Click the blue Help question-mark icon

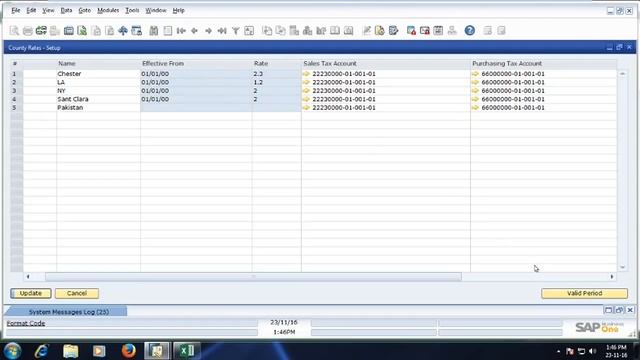point(469,31)
